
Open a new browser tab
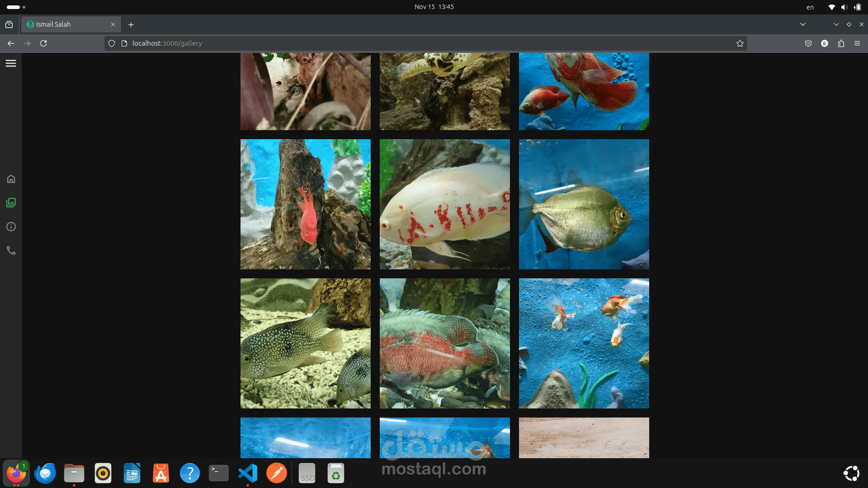click(131, 25)
